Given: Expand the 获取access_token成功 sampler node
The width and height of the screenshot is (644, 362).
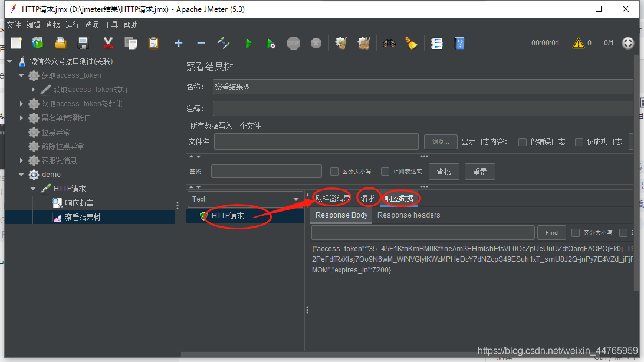Looking at the screenshot, I should [x=33, y=90].
